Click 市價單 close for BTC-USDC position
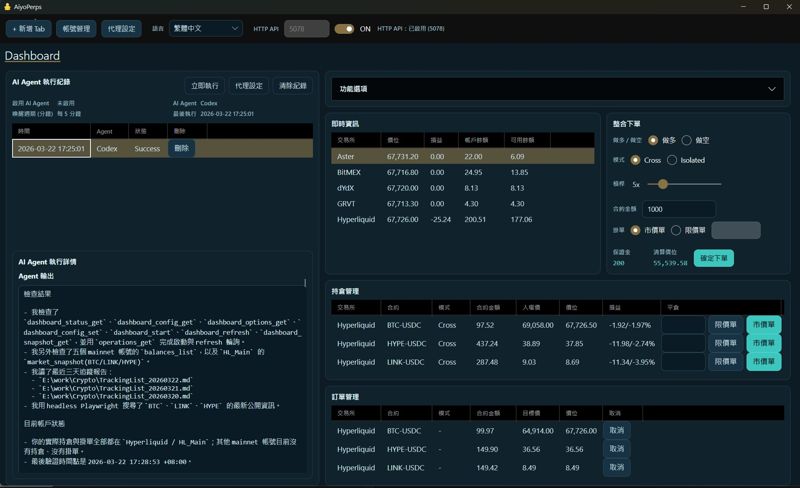Viewport: 800px width, 488px height. (764, 325)
